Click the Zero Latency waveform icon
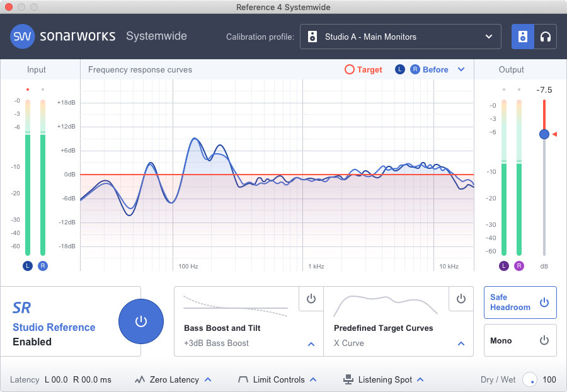This screenshot has height=392, width=567. point(140,379)
